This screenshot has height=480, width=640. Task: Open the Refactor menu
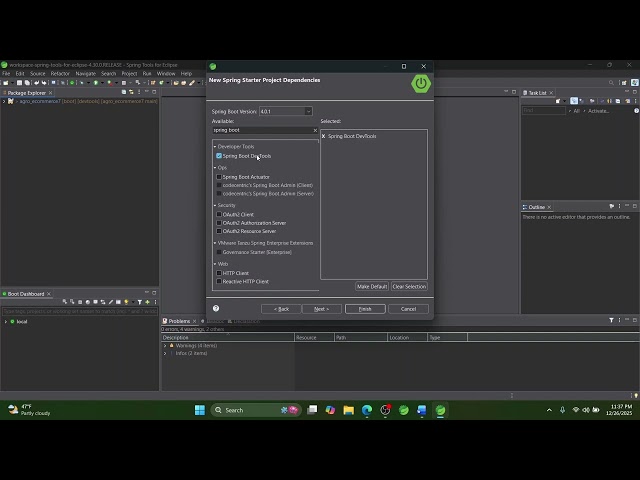[x=60, y=74]
